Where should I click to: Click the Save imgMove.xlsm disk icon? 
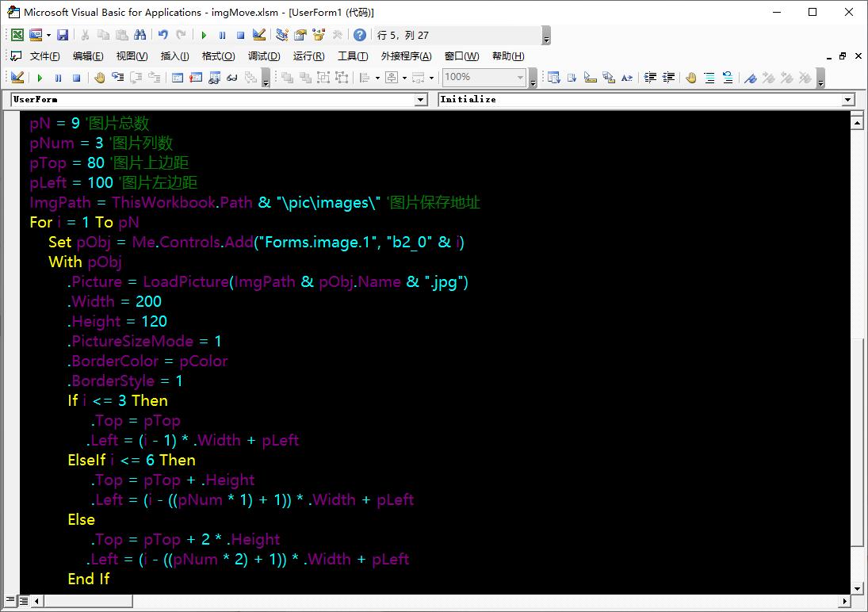(x=62, y=35)
